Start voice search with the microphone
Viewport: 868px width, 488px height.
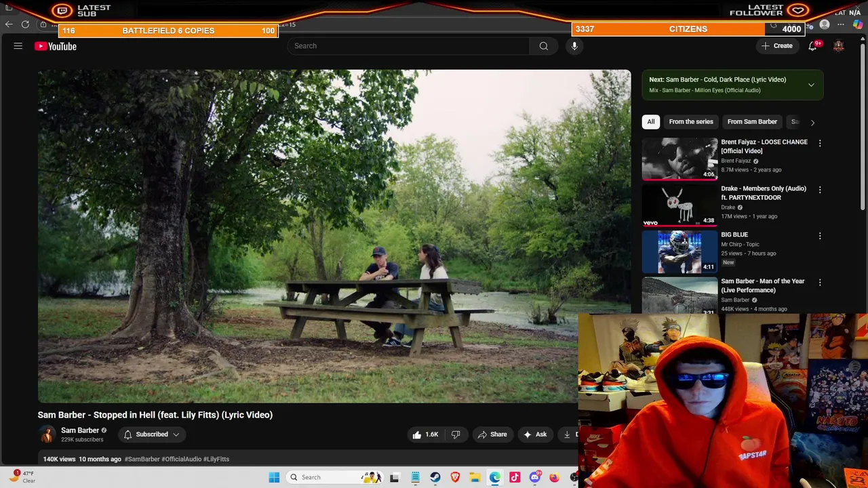pos(574,46)
